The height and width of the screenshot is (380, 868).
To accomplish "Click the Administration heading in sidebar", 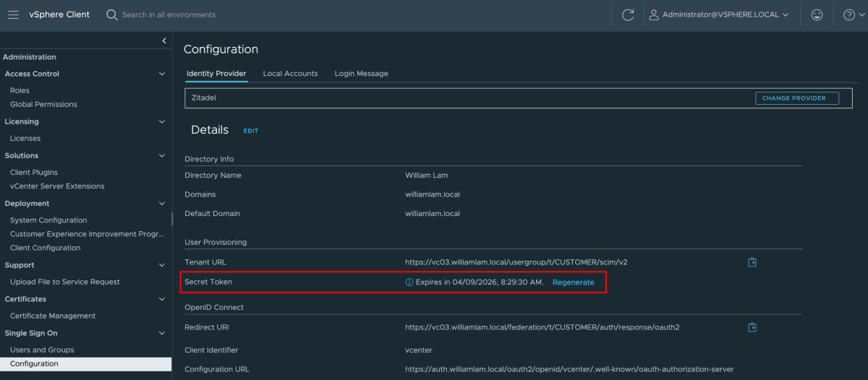I will tap(30, 57).
